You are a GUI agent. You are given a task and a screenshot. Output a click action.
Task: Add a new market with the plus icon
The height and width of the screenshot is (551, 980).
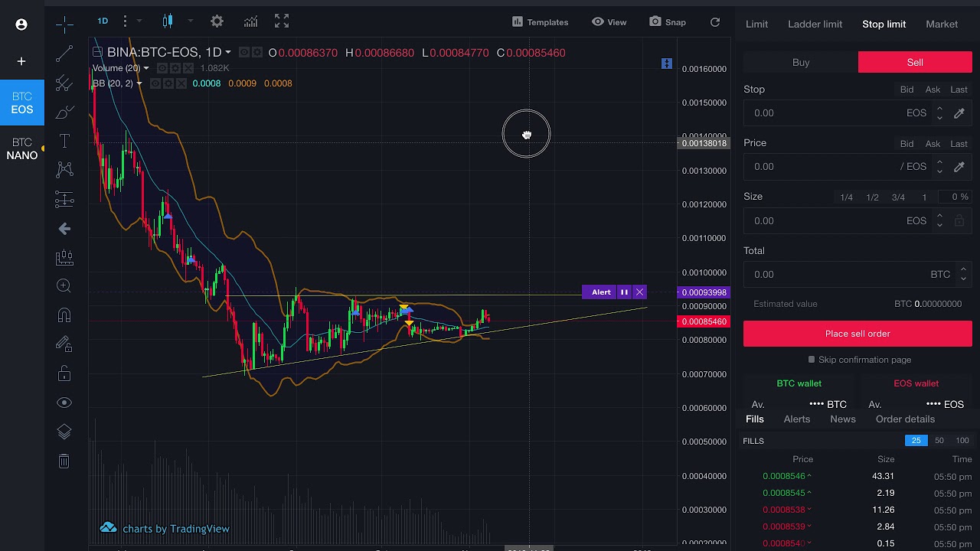click(21, 61)
